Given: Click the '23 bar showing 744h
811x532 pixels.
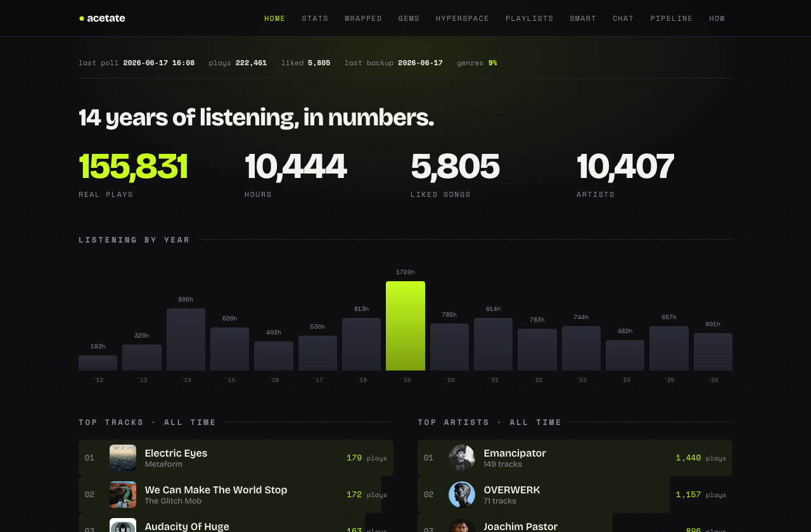Looking at the screenshot, I should (582, 348).
